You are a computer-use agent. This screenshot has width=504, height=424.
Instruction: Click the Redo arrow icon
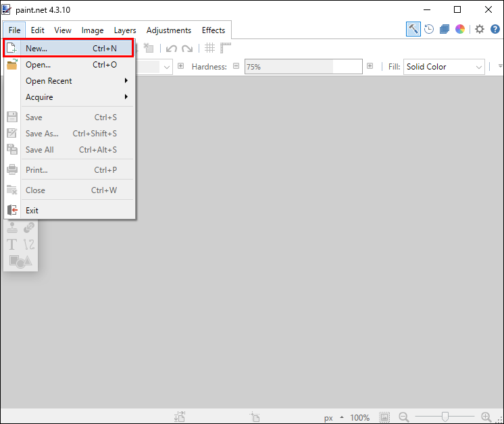[187, 49]
